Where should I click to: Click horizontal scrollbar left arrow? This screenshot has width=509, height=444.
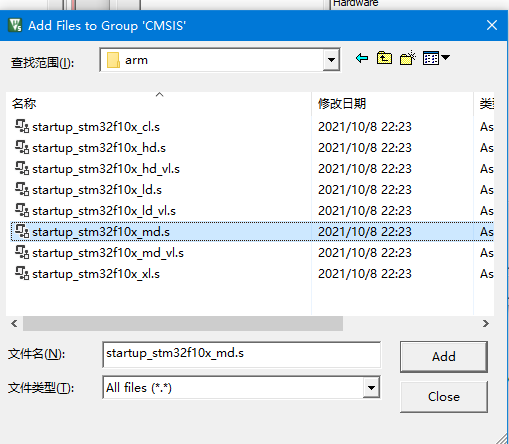coord(14,323)
